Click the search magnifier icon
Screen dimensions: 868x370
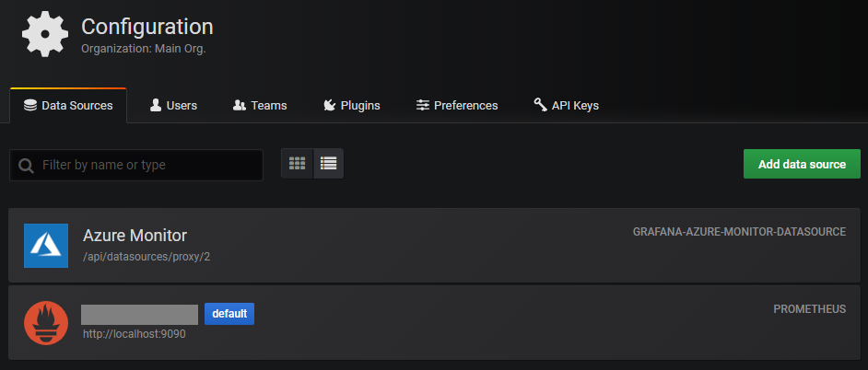click(26, 166)
